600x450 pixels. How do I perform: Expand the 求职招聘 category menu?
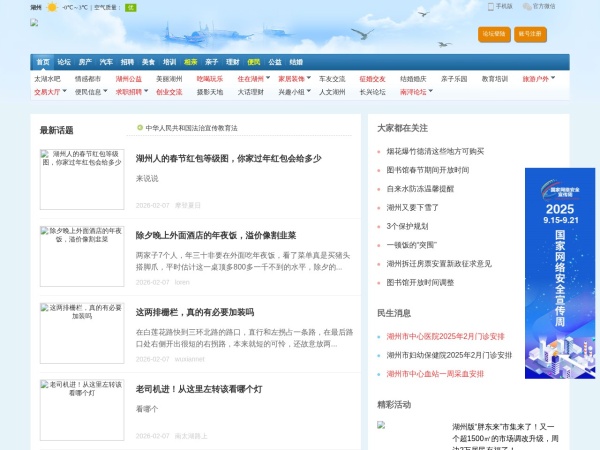click(144, 91)
